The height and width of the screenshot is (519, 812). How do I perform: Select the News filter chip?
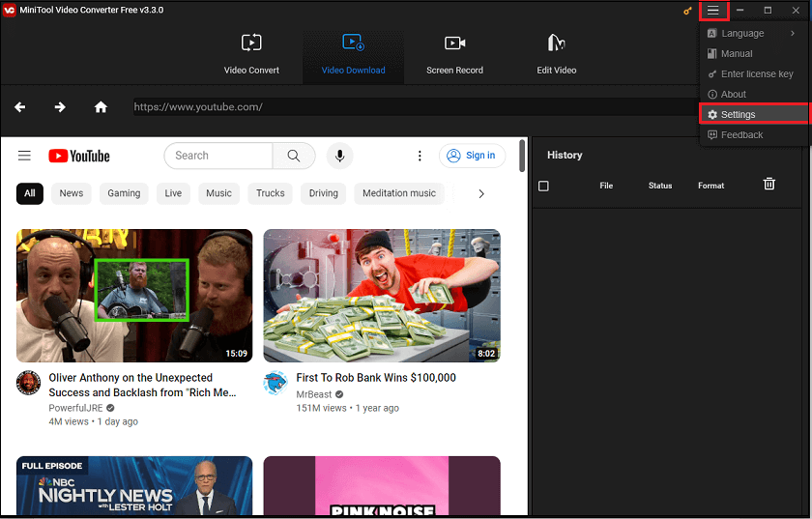tap(71, 193)
